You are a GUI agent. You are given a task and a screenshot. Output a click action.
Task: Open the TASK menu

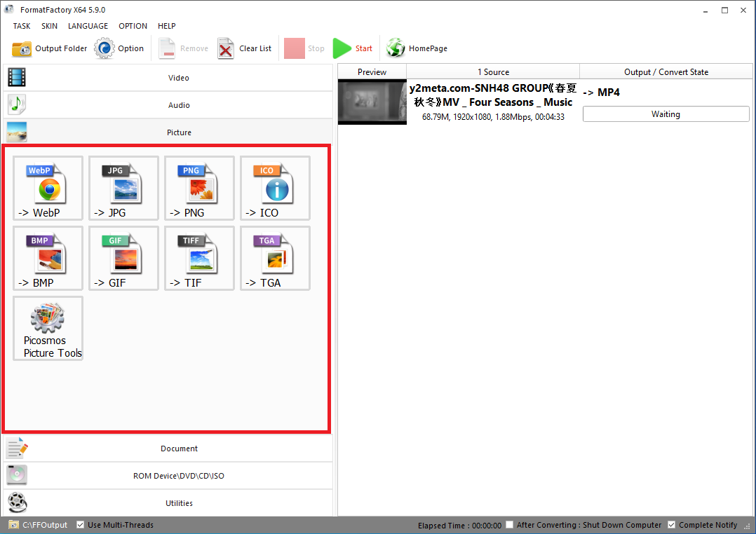pyautogui.click(x=22, y=26)
